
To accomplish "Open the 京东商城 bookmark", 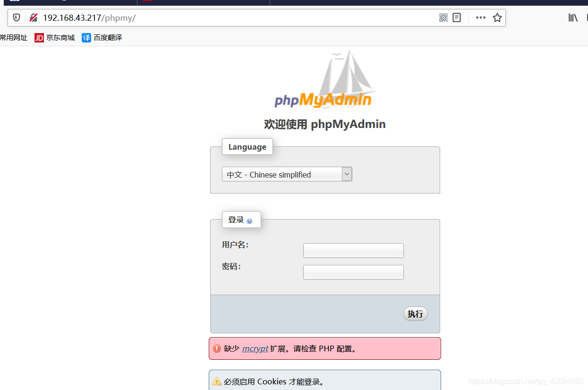I will [x=55, y=38].
